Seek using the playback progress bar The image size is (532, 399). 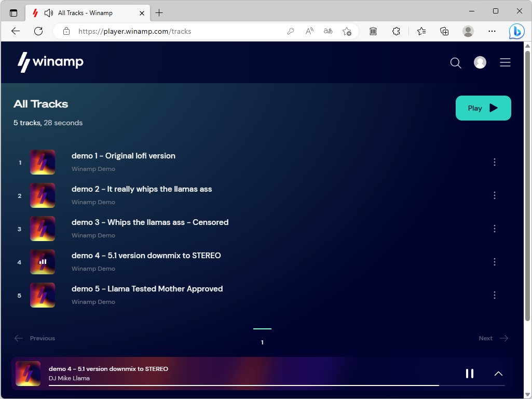tap(244, 386)
